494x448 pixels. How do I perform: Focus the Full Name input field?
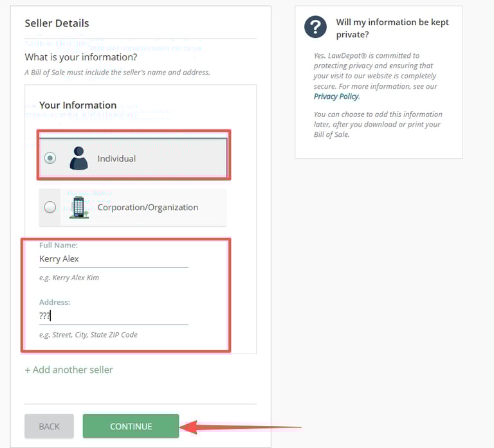pos(113,259)
